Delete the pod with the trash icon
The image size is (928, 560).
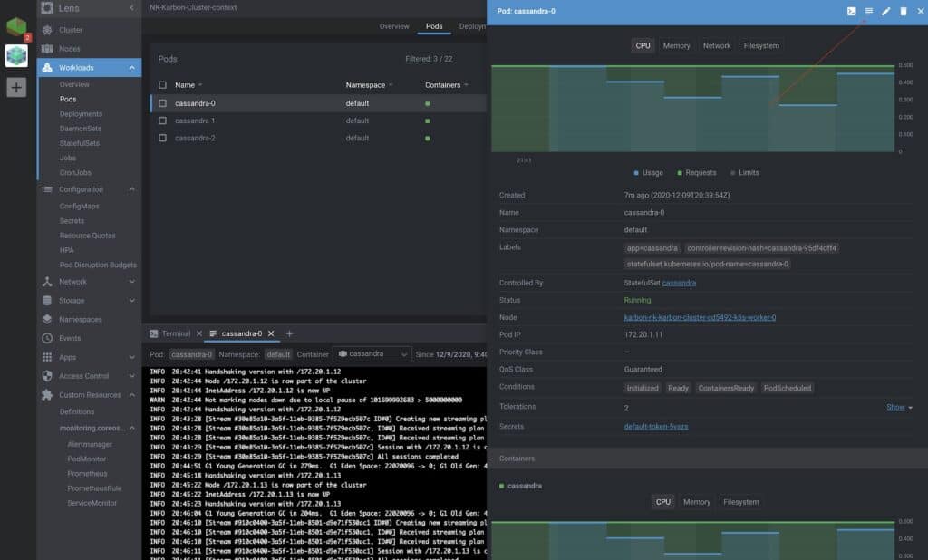902,11
